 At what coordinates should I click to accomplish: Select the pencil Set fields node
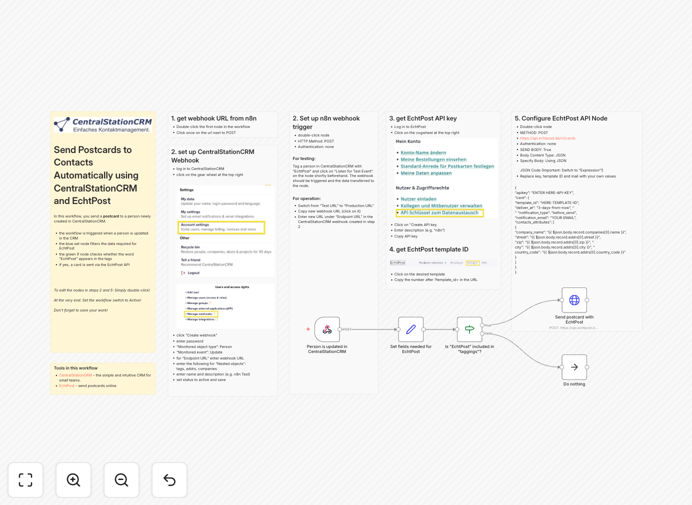[x=411, y=329]
